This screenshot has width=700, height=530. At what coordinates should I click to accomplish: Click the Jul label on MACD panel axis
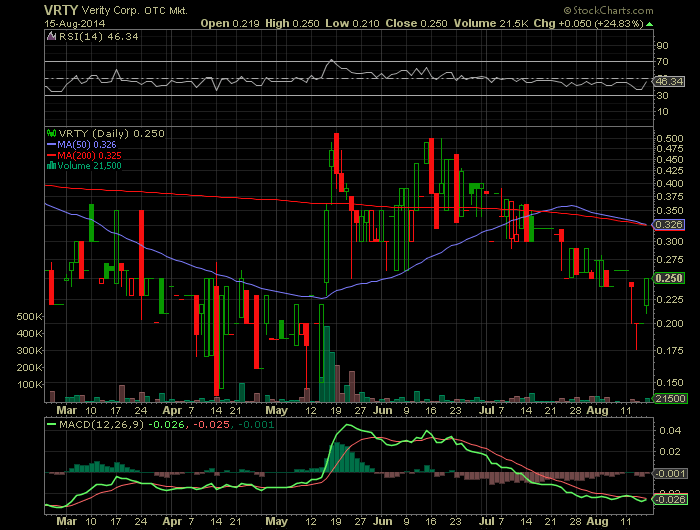coord(487,521)
